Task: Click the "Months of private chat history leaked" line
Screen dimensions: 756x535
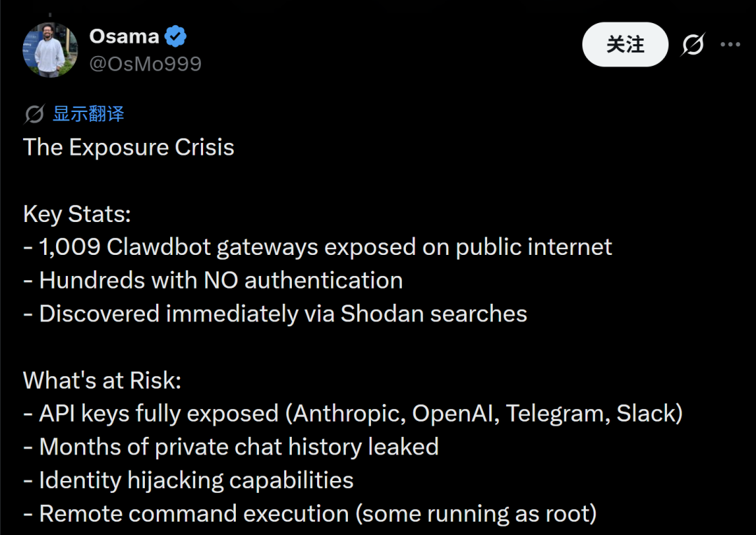Action: click(231, 447)
